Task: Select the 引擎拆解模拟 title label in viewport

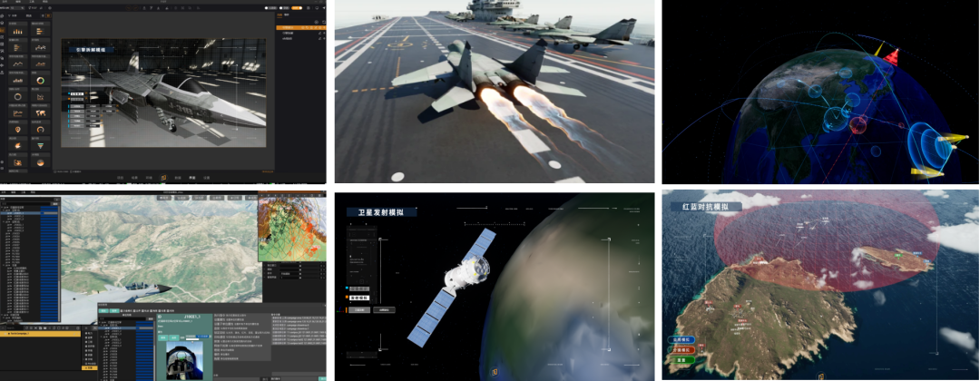Action: click(91, 49)
